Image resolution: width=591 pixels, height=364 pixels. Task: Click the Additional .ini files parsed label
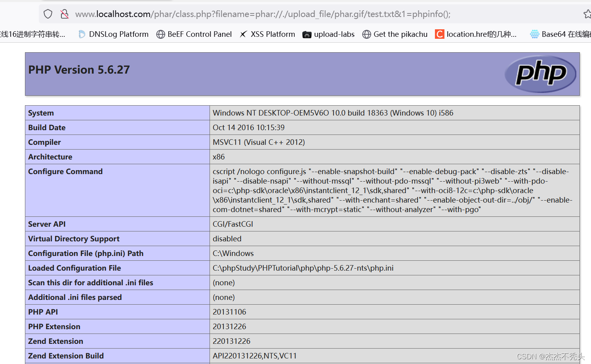[75, 298]
